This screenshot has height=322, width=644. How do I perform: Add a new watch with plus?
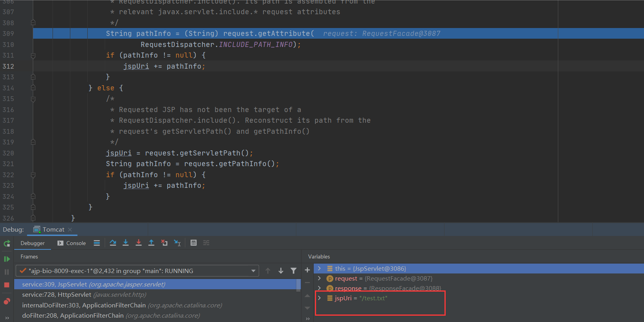point(307,270)
